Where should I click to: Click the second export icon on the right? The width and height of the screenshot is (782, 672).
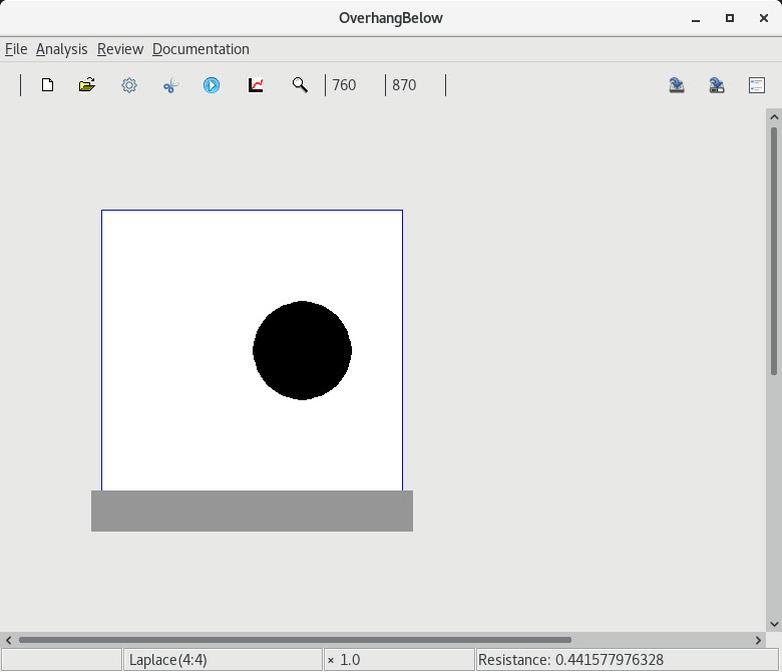[717, 85]
